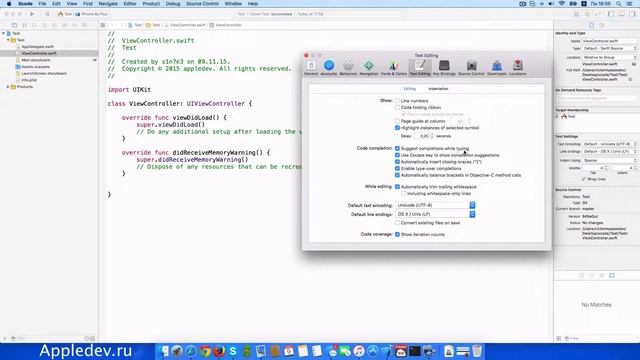This screenshot has width=640, height=360.
Task: Switch to the Indentation tab
Action: [438, 89]
